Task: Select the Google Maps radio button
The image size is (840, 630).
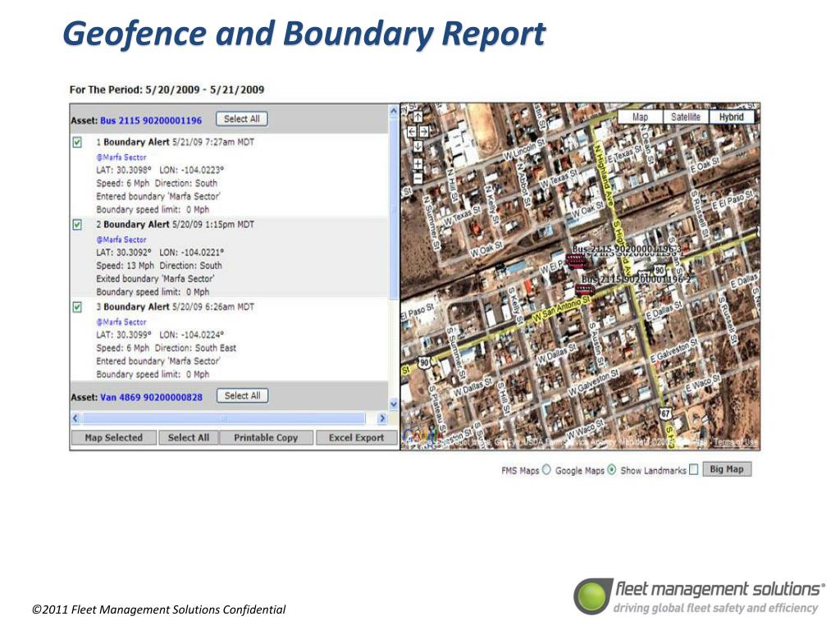Action: (611, 470)
